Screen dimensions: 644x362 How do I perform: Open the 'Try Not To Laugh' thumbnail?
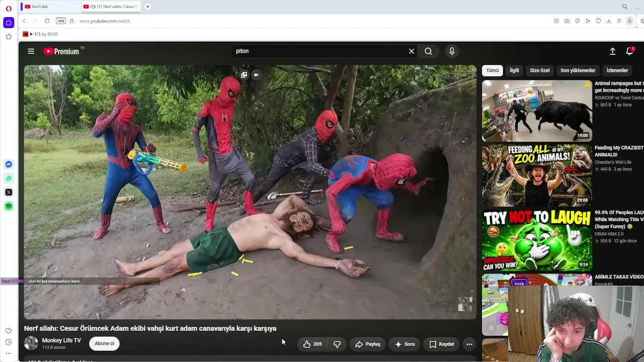click(x=537, y=240)
